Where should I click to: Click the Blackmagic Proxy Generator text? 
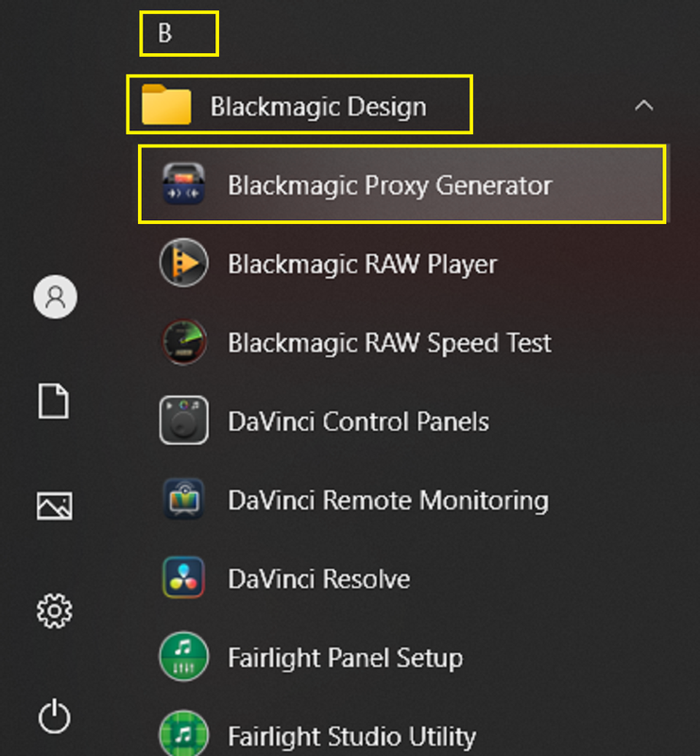389,185
